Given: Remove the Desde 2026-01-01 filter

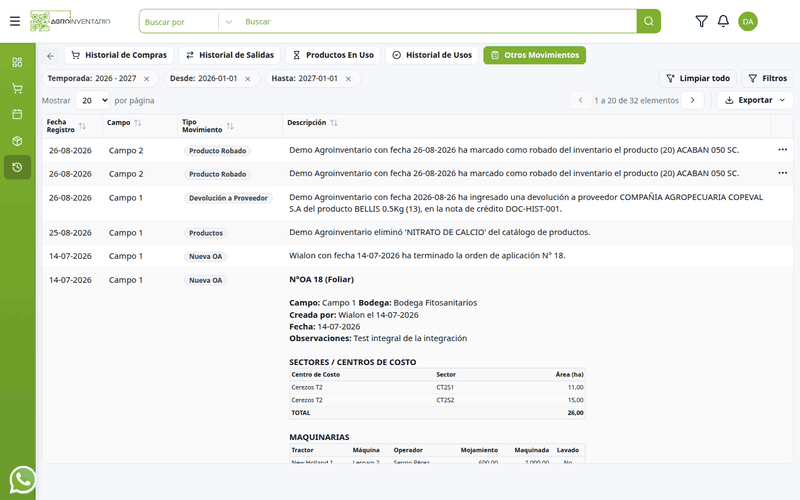Looking at the screenshot, I should click(247, 79).
